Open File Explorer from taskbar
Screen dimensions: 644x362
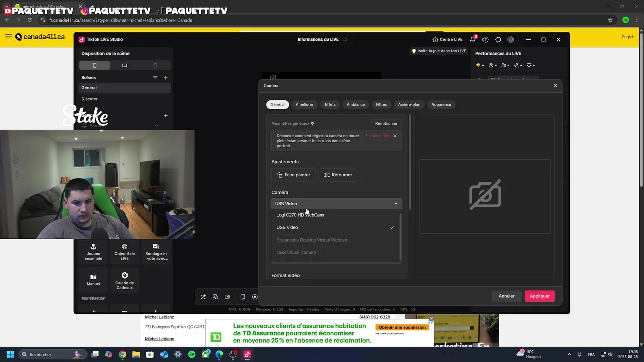point(136,354)
